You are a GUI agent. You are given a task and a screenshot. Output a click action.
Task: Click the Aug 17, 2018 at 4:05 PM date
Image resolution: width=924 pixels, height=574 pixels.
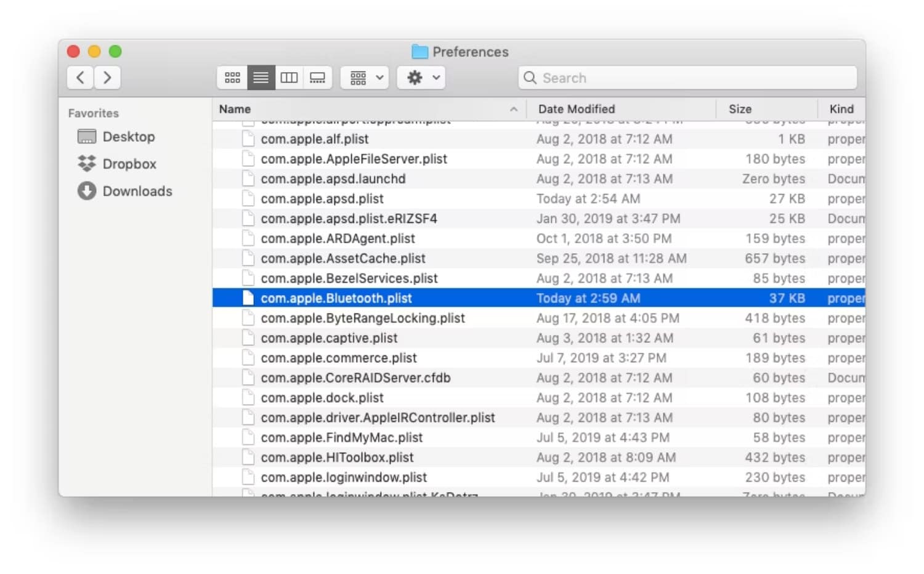pyautogui.click(x=607, y=318)
